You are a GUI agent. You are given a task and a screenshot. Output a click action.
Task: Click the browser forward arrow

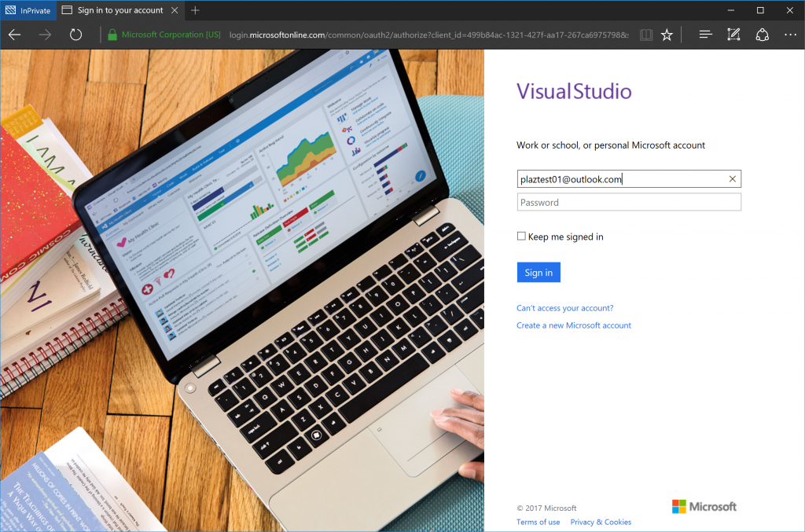(x=45, y=35)
